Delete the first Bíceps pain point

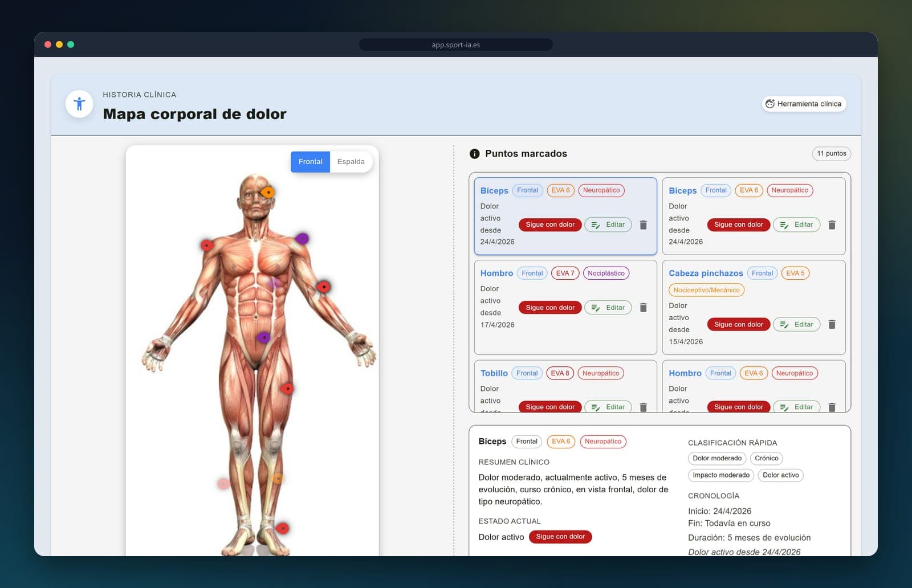643,224
